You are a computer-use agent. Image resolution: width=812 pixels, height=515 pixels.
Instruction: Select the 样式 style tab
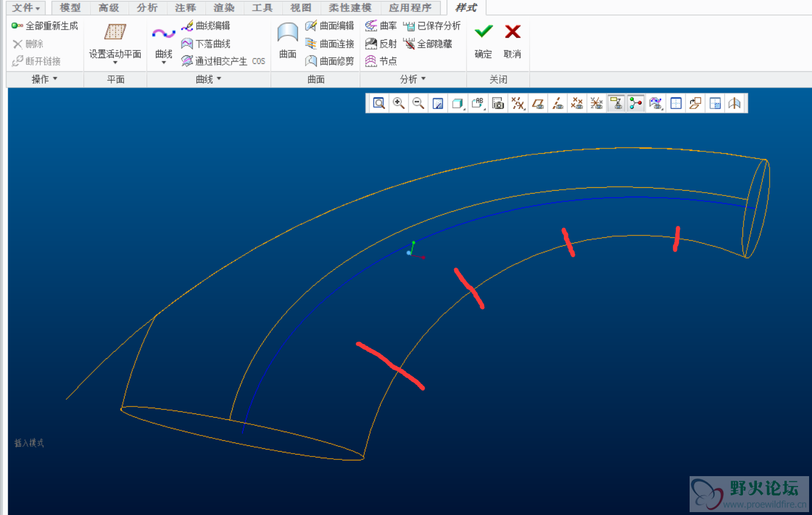(466, 8)
